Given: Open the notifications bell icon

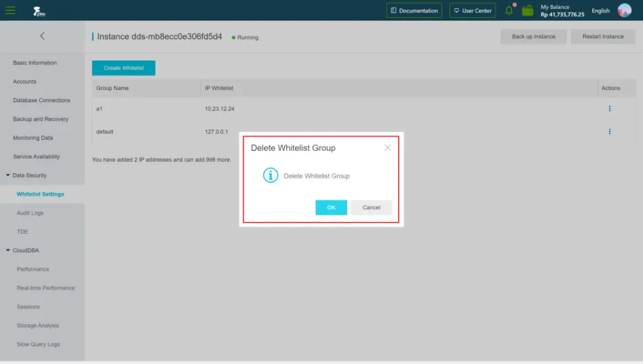Looking at the screenshot, I should 509,10.
